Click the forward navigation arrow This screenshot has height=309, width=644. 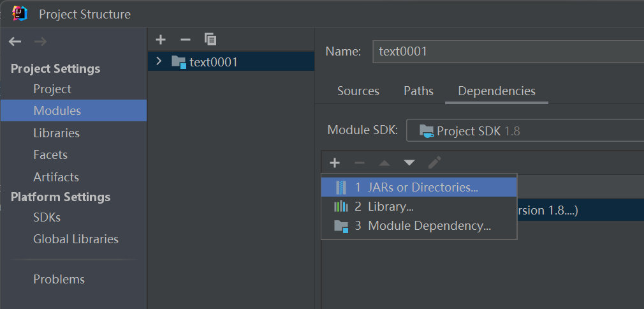[40, 41]
